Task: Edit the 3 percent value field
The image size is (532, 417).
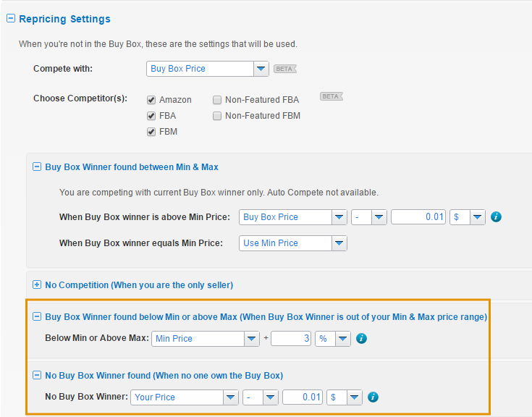Action: pos(291,339)
